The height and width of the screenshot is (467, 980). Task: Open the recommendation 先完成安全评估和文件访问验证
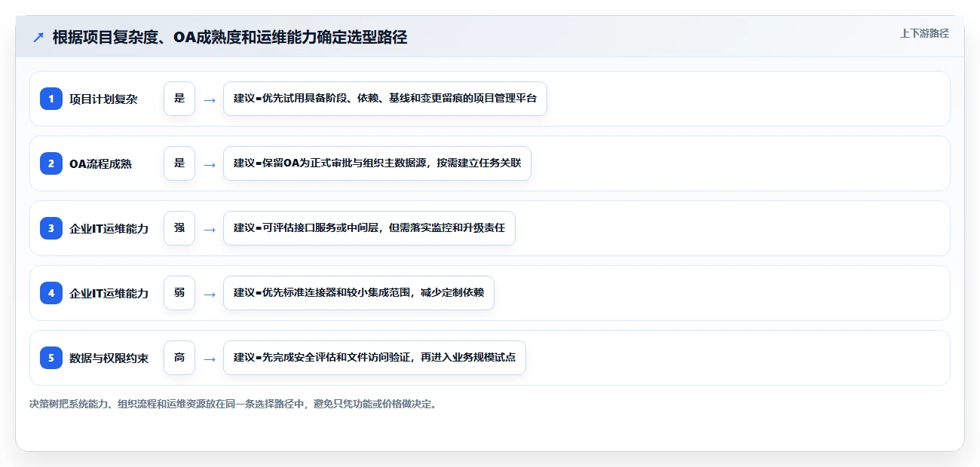(375, 358)
